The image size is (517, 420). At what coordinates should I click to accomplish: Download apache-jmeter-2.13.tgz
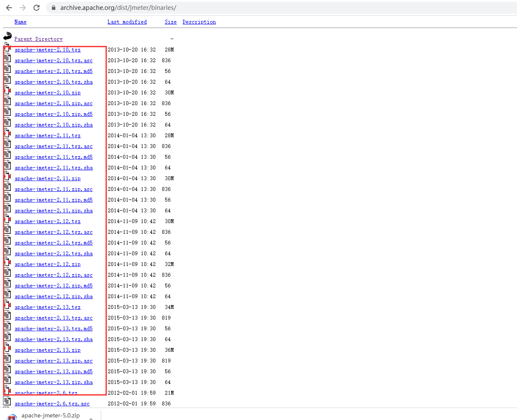[x=48, y=307]
